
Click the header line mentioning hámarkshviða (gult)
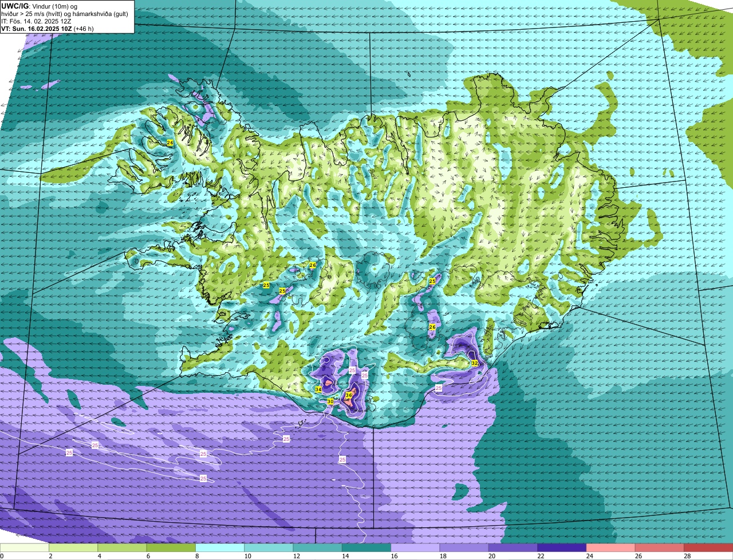(x=65, y=13)
